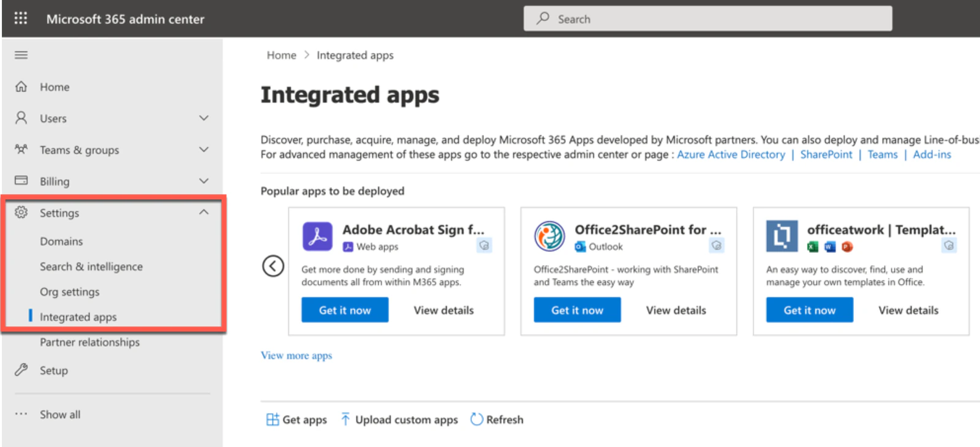Screen dimensions: 980x447
Task: Click the Users person icon
Action: (21, 118)
